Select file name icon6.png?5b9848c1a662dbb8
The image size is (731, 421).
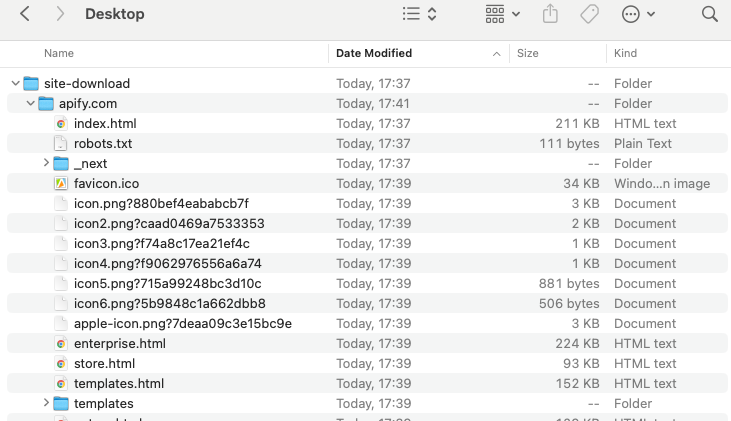point(169,304)
